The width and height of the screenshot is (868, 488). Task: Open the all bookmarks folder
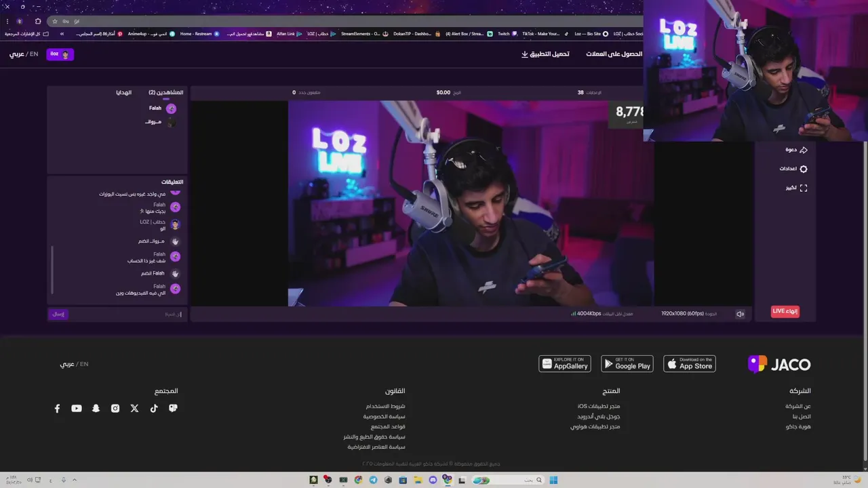[27, 34]
